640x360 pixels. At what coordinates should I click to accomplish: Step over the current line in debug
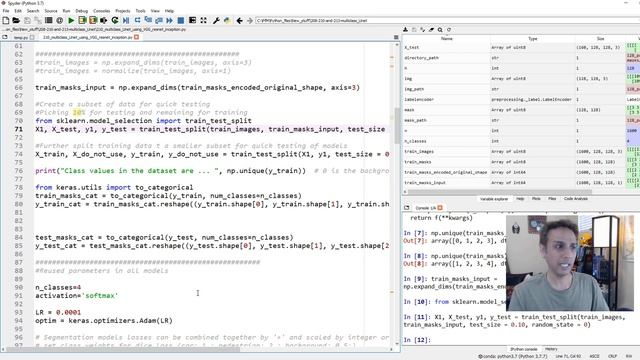click(x=137, y=20)
